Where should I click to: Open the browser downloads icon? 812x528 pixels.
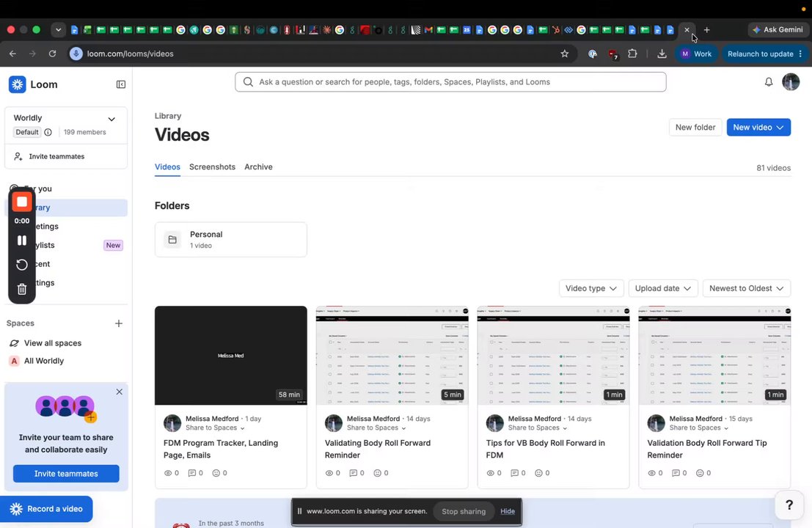(x=662, y=54)
